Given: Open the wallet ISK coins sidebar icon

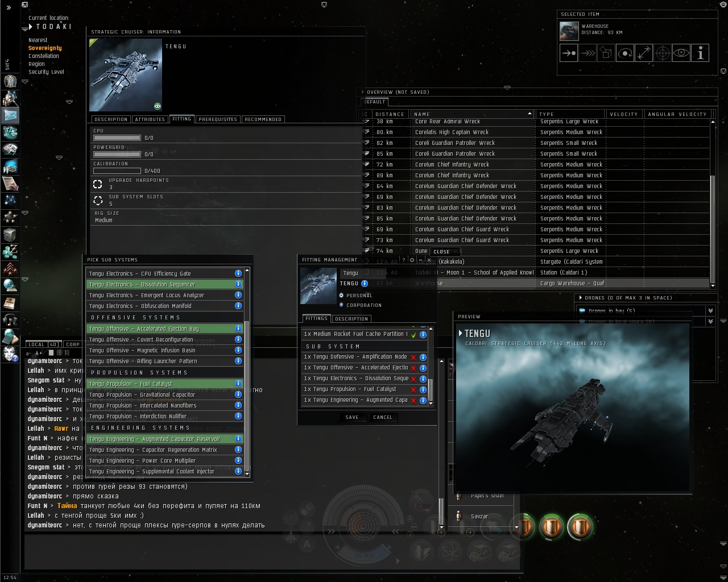Looking at the screenshot, I should click(x=10, y=252).
